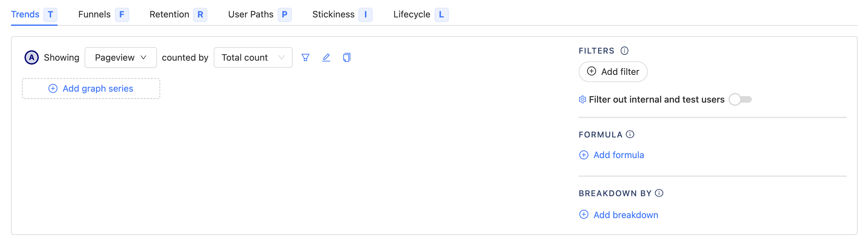Switch to the Funnels tab
This screenshot has width=868, height=242.
(94, 14)
